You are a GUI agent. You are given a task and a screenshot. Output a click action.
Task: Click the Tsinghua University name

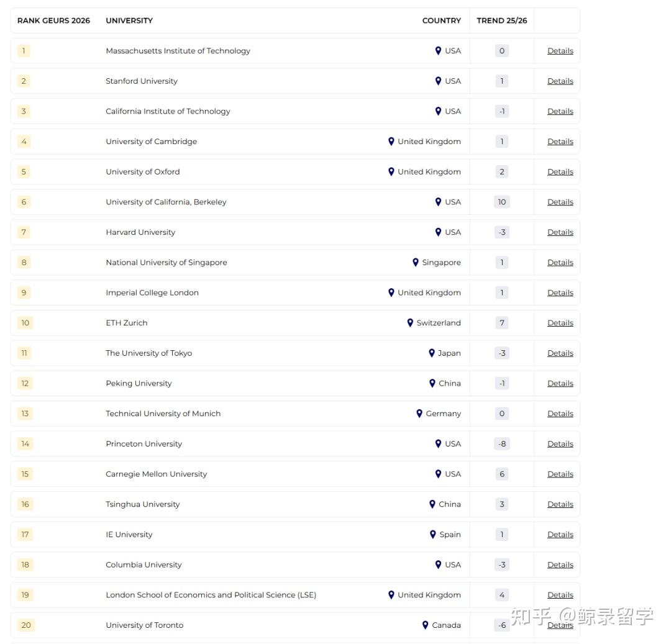143,504
